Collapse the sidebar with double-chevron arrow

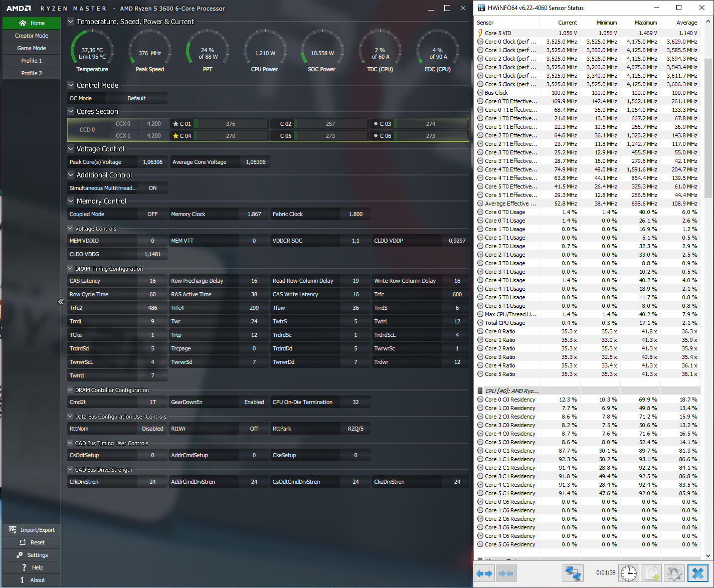tap(61, 301)
